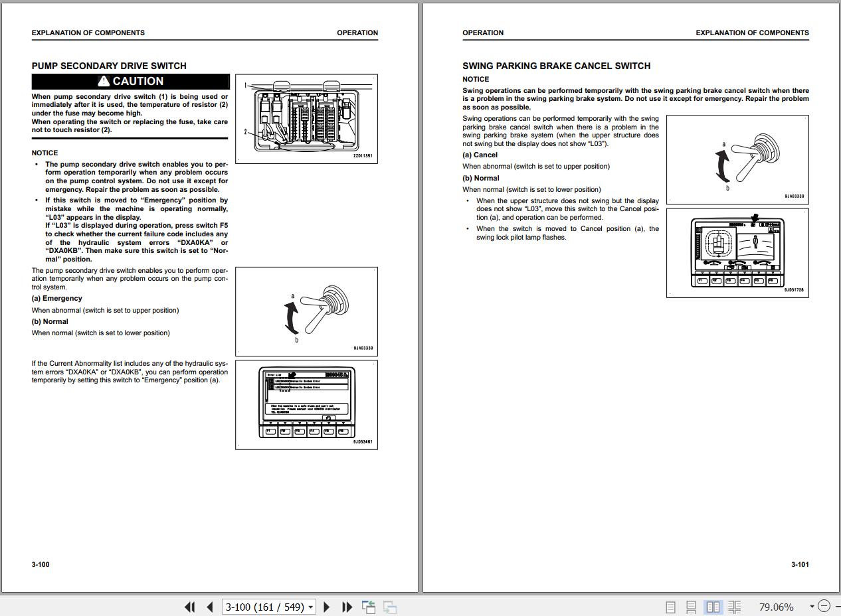Click the PUMP SECONDARY DRIVE SWITCH heading
Image resolution: width=841 pixels, height=616 pixels.
tap(109, 66)
